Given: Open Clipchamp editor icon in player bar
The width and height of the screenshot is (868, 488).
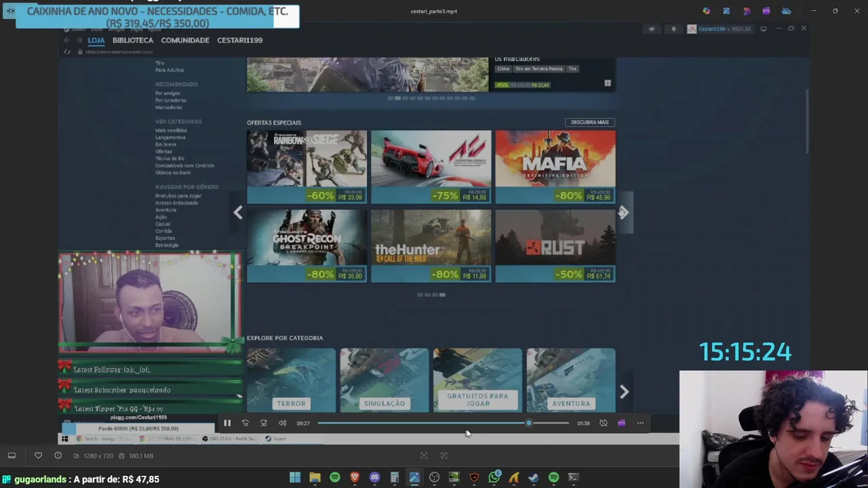Looking at the screenshot, I should 622,423.
